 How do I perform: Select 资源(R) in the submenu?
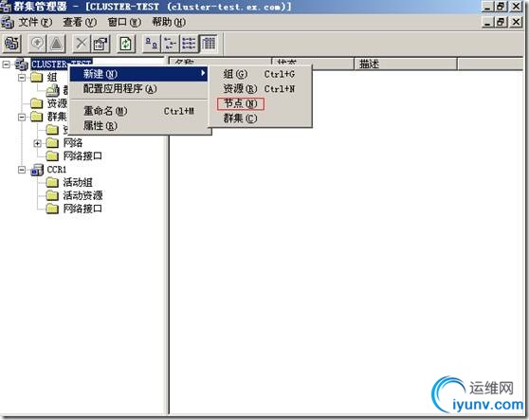[x=260, y=89]
